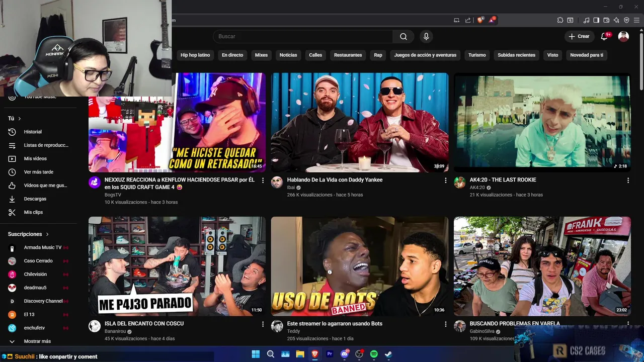This screenshot has height=362, width=644.
Task: Open Leo AI sparkle icon
Action: point(616,20)
